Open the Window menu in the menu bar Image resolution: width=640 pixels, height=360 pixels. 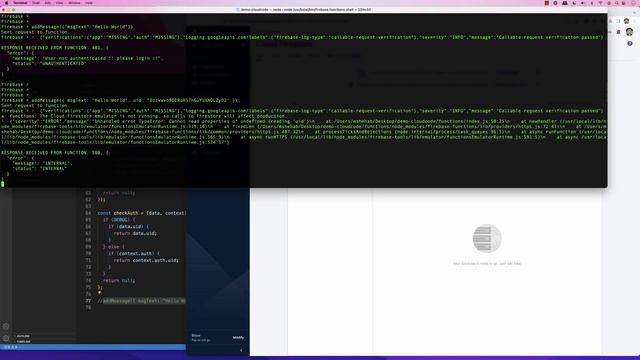pyautogui.click(x=74, y=3)
